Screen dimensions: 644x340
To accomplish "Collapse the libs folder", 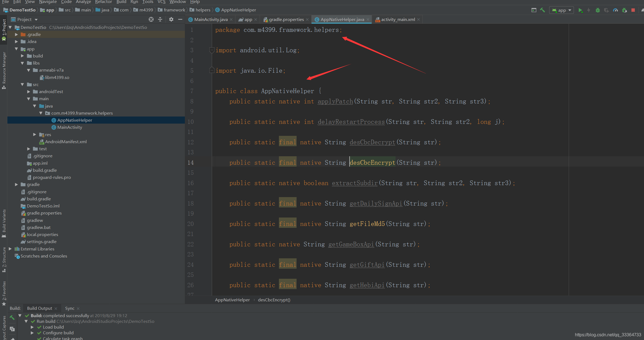I will [x=22, y=63].
